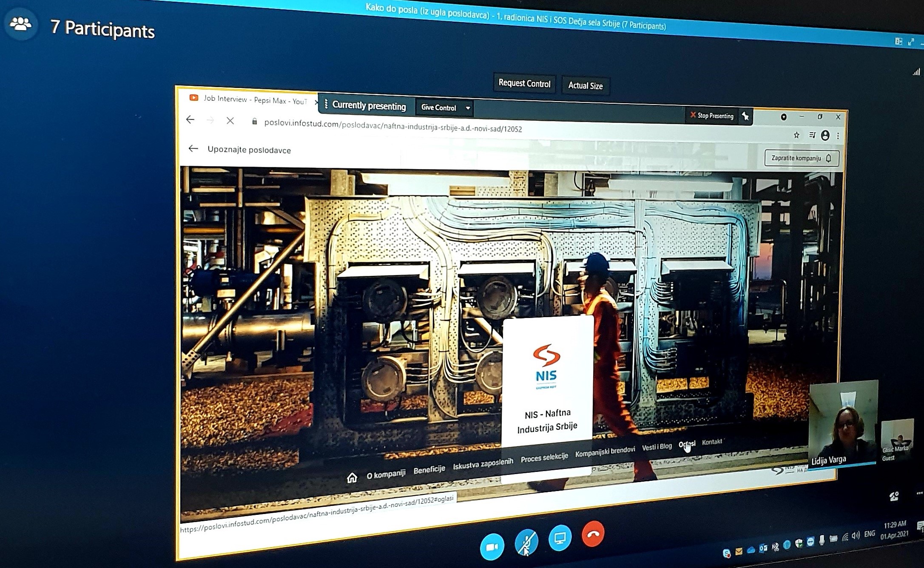Viewport: 924px width, 568px height.
Task: Click the Actual Size button
Action: point(585,86)
